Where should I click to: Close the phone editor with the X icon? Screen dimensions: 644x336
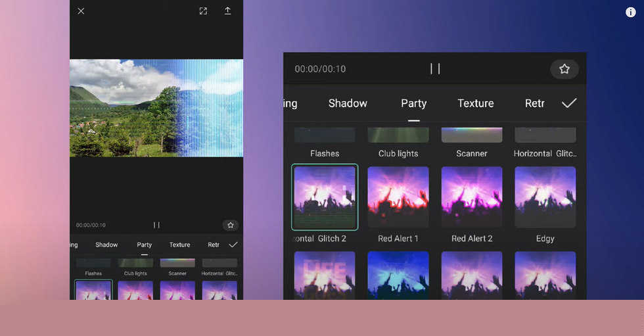coord(81,11)
